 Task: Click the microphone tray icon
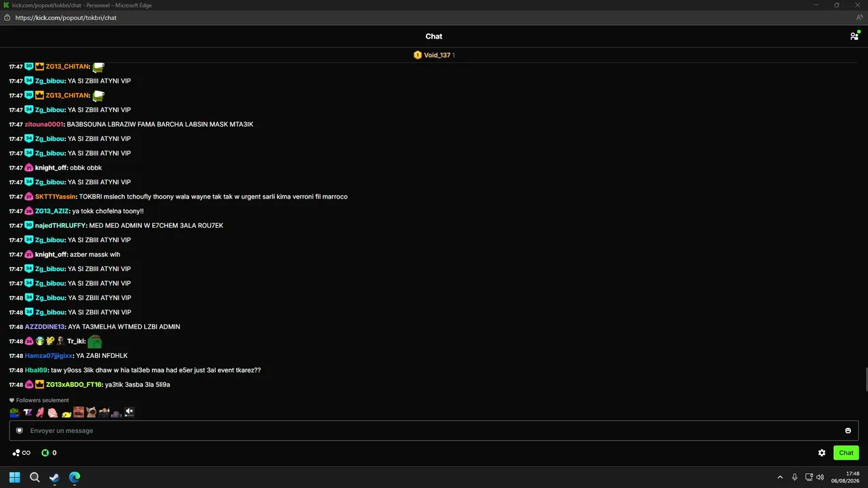tap(795, 477)
